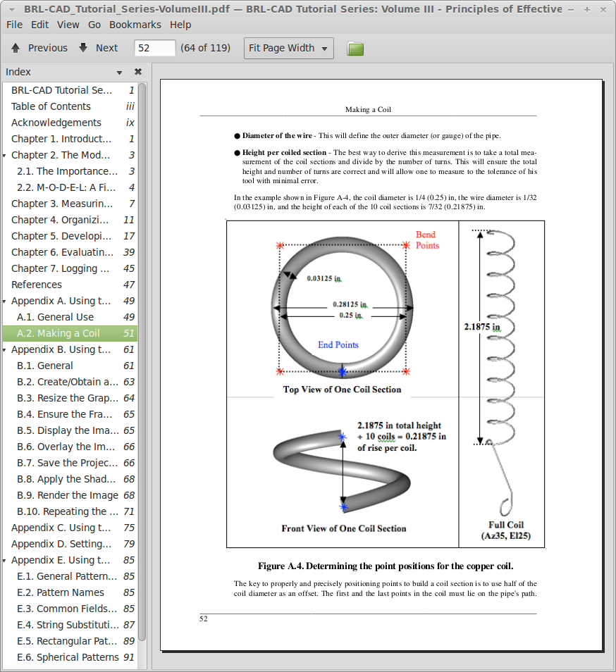
Task: Click the Previous page up-arrow icon
Action: point(16,48)
